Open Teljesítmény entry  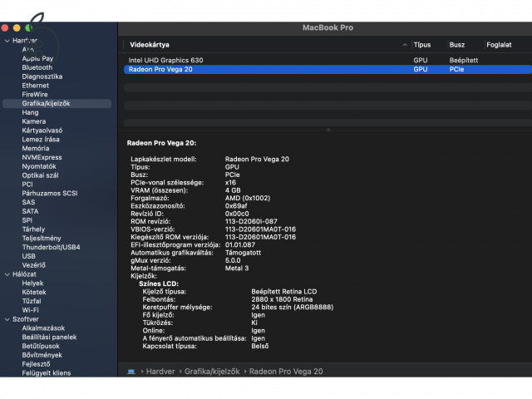coord(42,239)
